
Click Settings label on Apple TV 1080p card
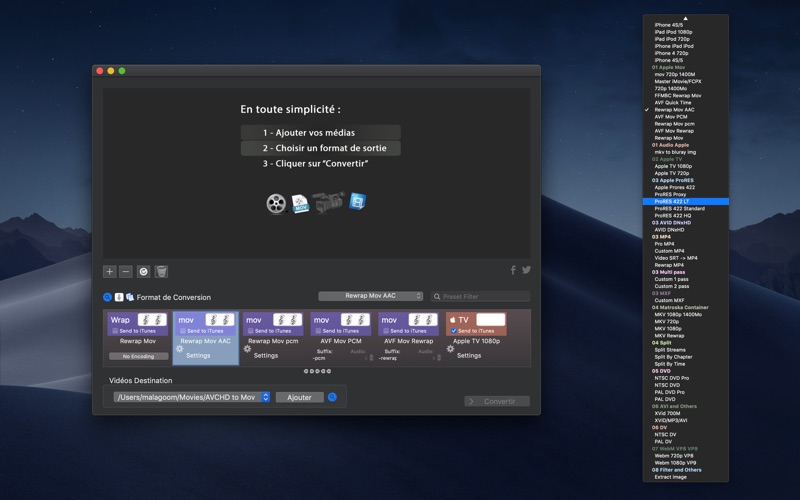[x=469, y=355]
